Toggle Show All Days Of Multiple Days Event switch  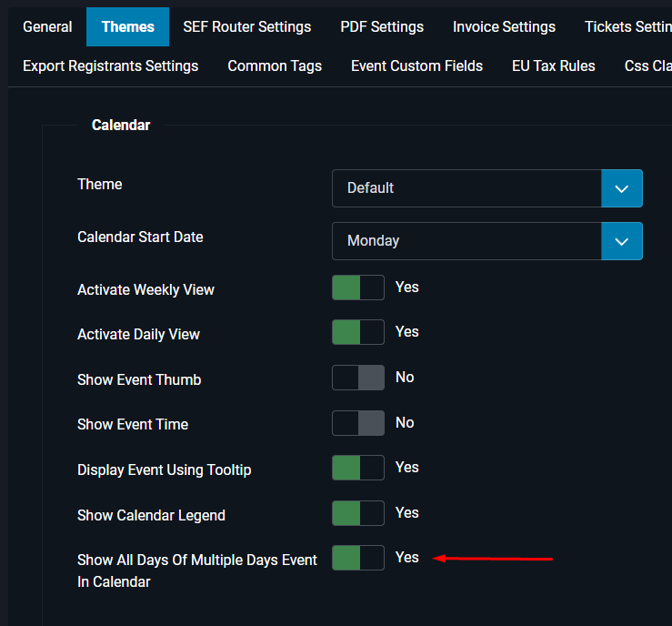[x=358, y=558]
